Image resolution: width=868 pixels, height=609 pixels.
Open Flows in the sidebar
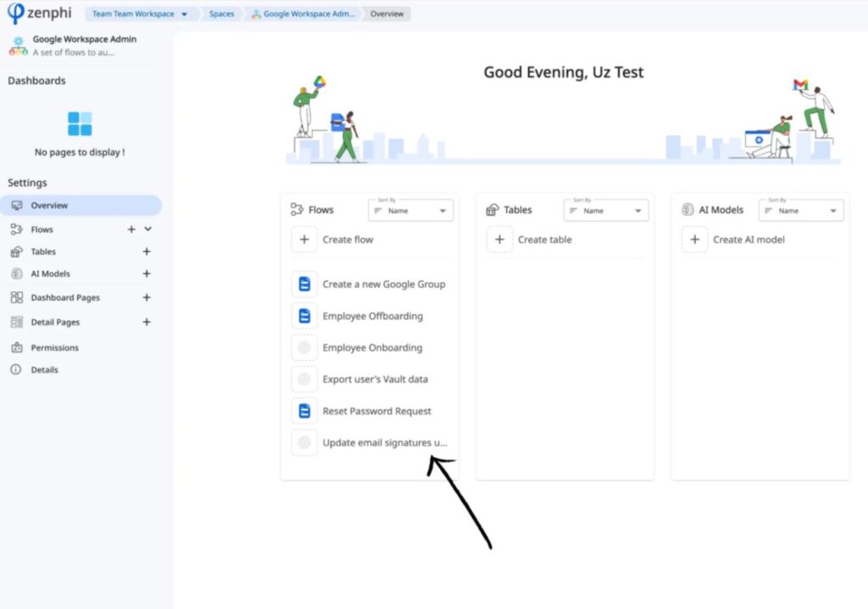pos(42,229)
